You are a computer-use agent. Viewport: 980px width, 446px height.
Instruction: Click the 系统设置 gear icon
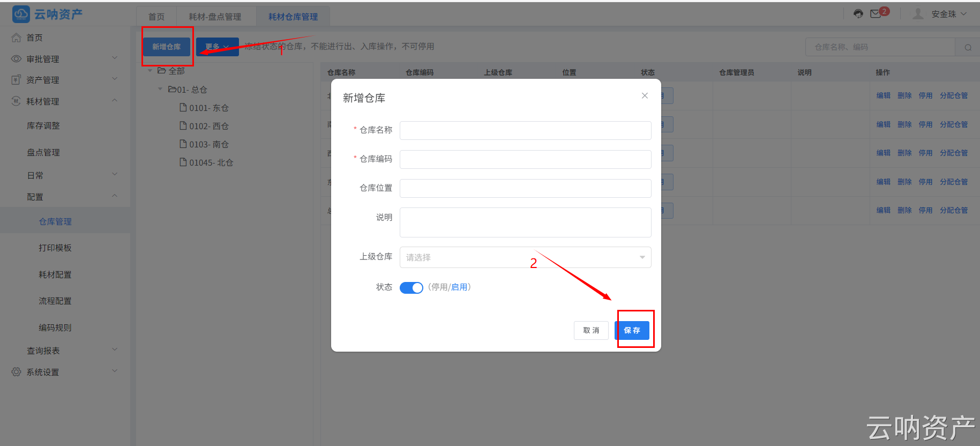click(17, 372)
